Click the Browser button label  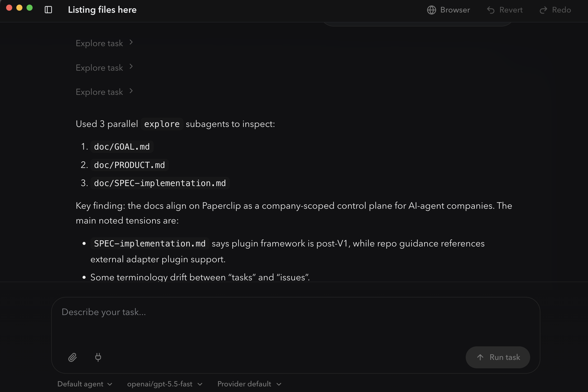[455, 10]
